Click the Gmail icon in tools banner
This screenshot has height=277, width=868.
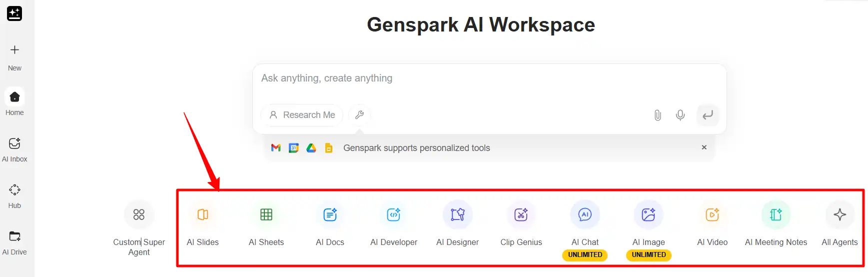(276, 148)
